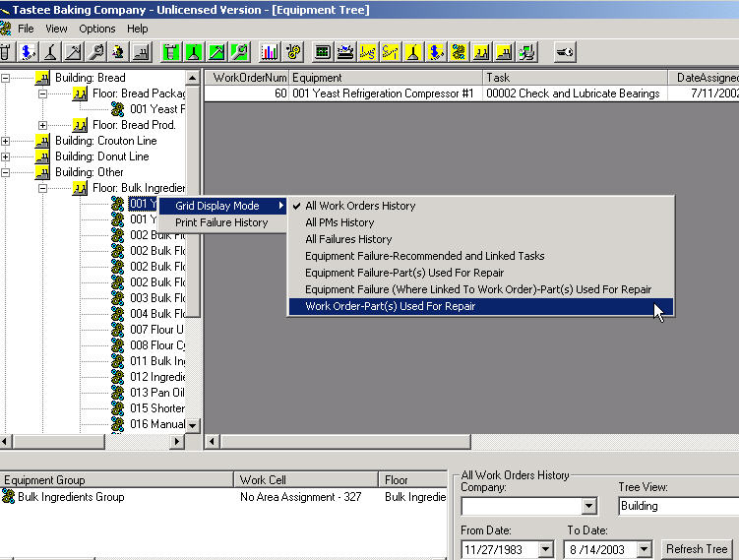Open the Company dropdown arrow
This screenshot has height=560, width=739.
[588, 506]
